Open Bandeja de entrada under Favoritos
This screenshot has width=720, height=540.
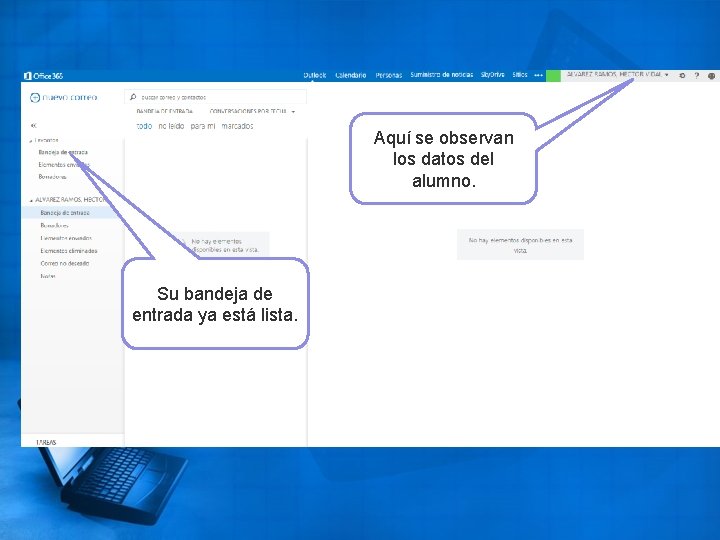[x=63, y=152]
